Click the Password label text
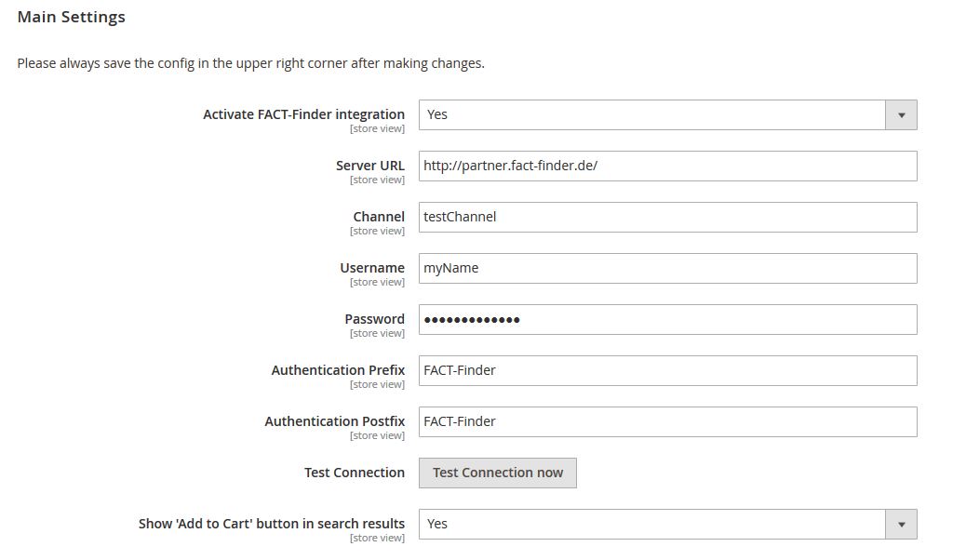The image size is (966, 560). point(374,319)
